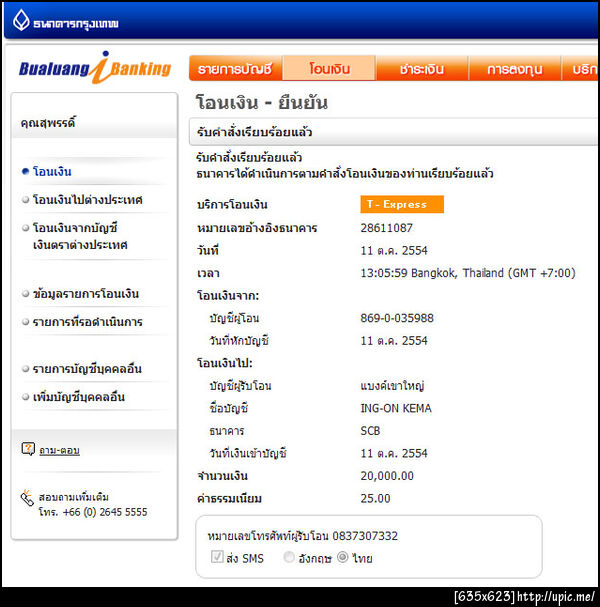The width and height of the screenshot is (600, 607).
Task: Click sender account number 869-0-035988
Action: [397, 318]
